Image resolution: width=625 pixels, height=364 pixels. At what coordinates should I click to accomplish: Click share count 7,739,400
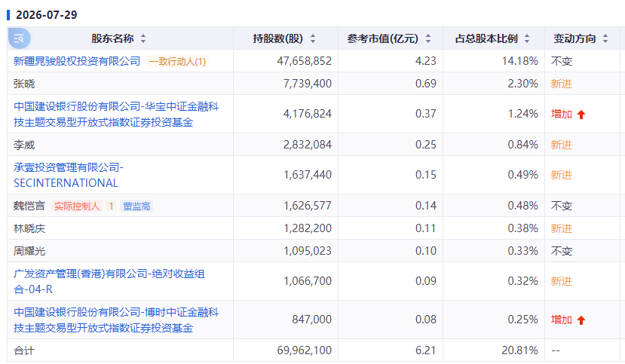click(308, 84)
